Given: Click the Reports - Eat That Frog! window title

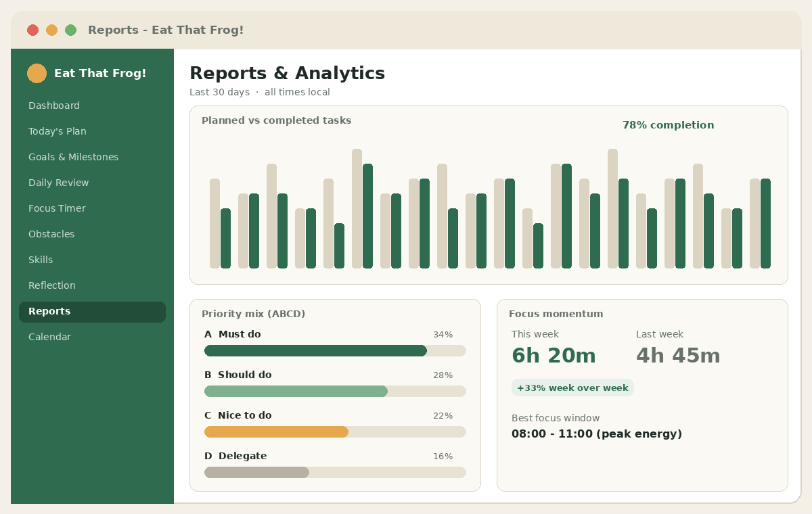Looking at the screenshot, I should (166, 30).
